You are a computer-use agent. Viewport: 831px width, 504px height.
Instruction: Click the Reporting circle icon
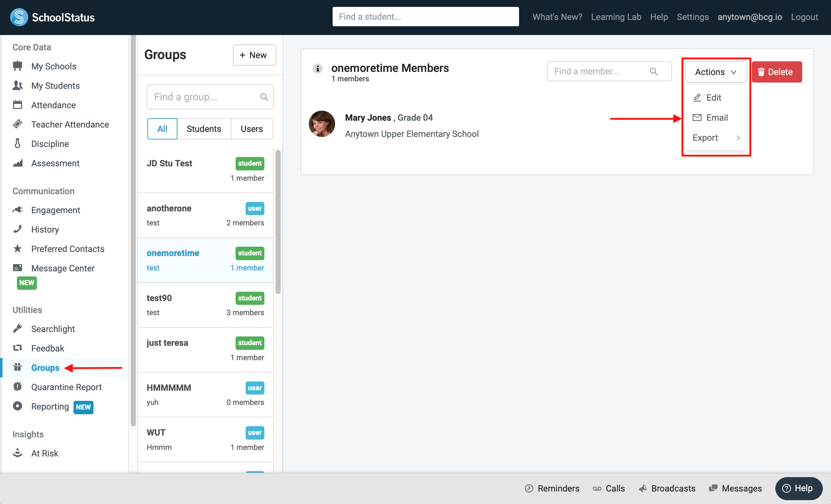pos(18,406)
